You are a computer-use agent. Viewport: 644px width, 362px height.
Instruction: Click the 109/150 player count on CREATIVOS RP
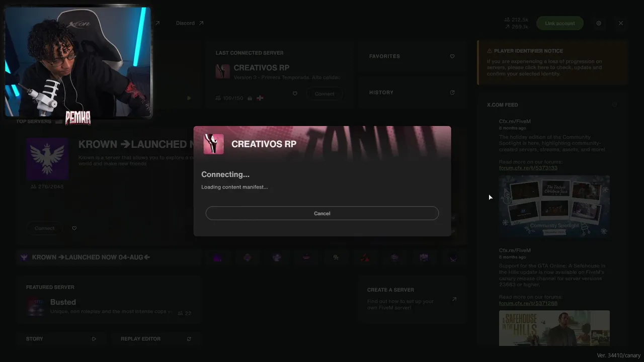point(229,98)
